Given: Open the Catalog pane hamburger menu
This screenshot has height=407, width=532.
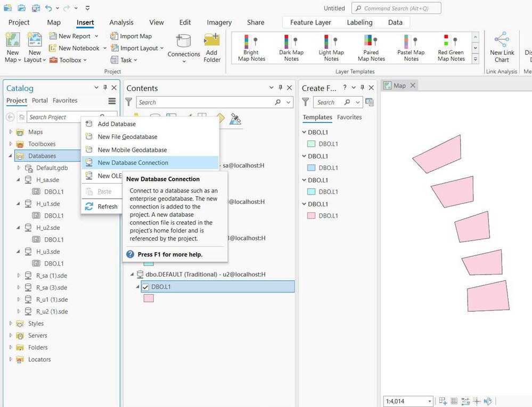Looking at the screenshot, I should pyautogui.click(x=112, y=101).
